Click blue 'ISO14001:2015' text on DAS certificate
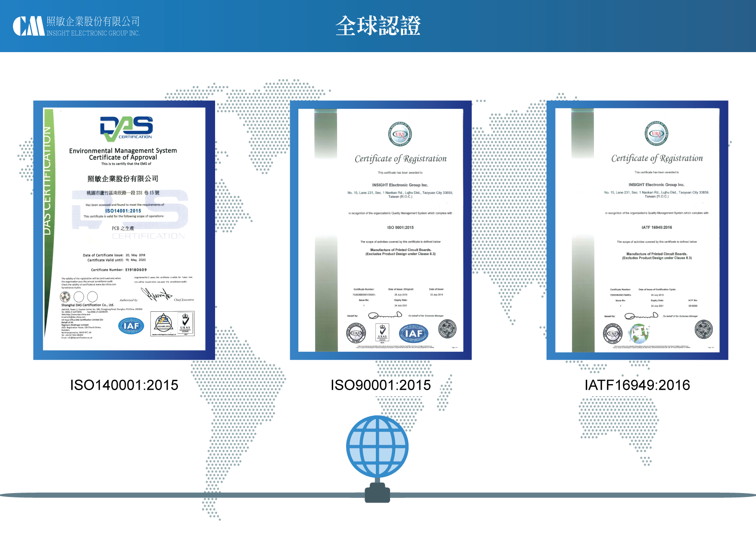756x534 pixels. pyautogui.click(x=123, y=211)
